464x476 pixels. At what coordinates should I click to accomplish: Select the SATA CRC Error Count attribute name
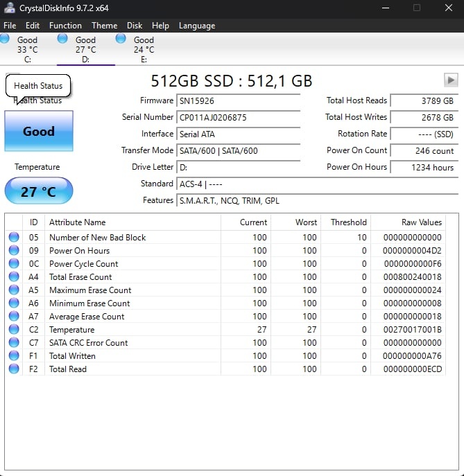click(88, 343)
